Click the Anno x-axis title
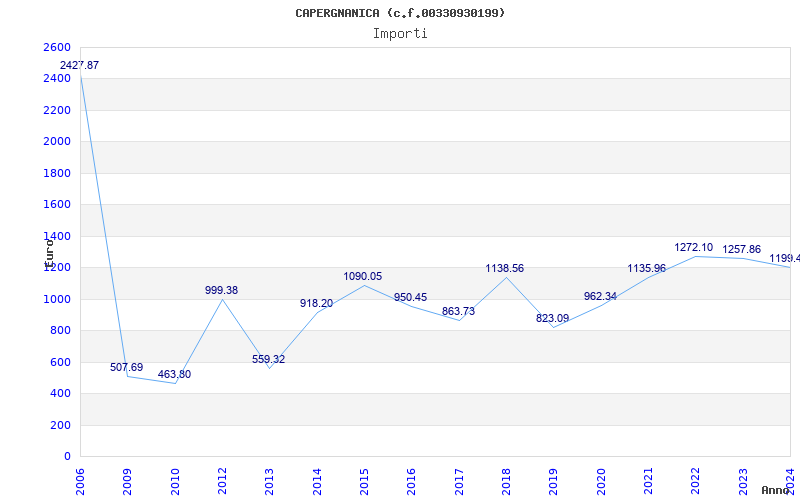The width and height of the screenshot is (800, 500). tap(776, 490)
